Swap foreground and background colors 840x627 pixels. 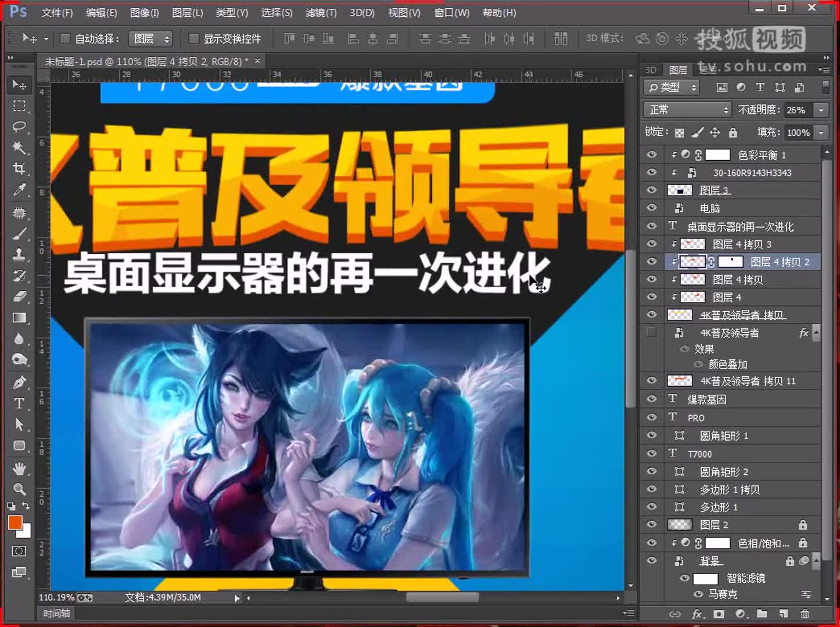coord(26,506)
